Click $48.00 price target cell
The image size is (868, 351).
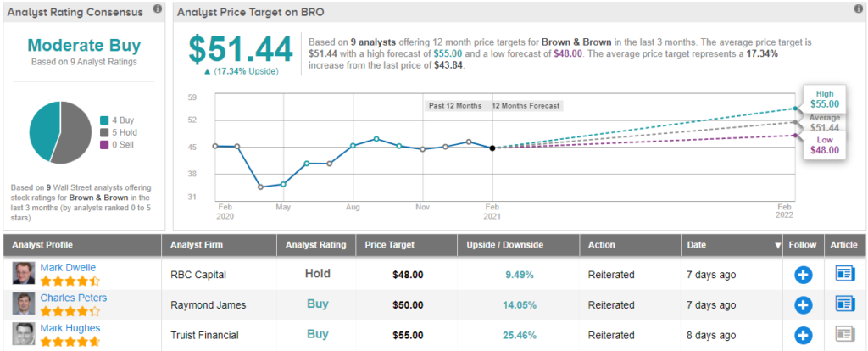click(408, 275)
